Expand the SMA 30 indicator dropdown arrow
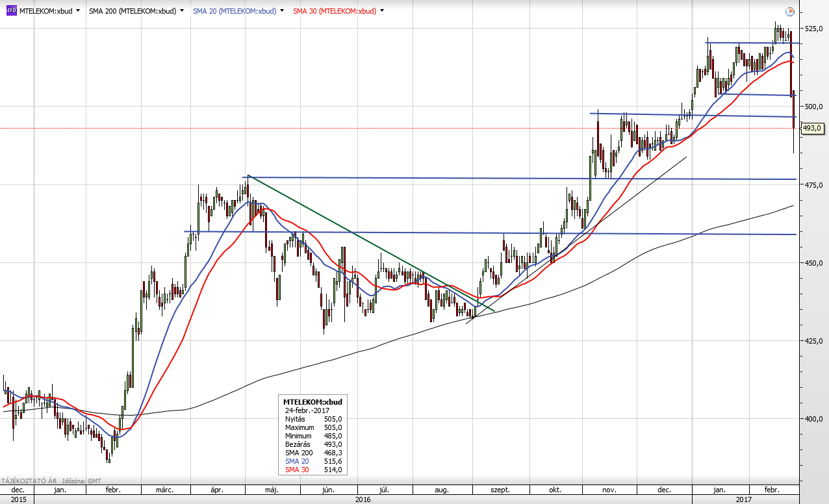 coord(381,11)
